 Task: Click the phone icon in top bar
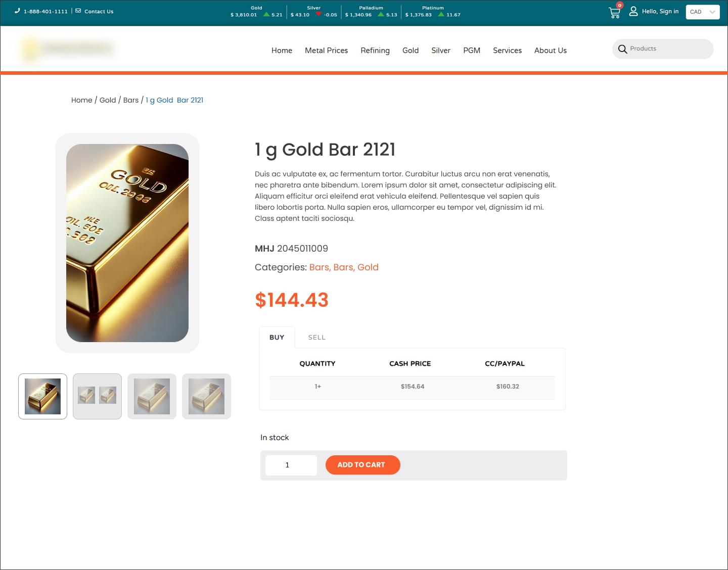click(x=17, y=11)
